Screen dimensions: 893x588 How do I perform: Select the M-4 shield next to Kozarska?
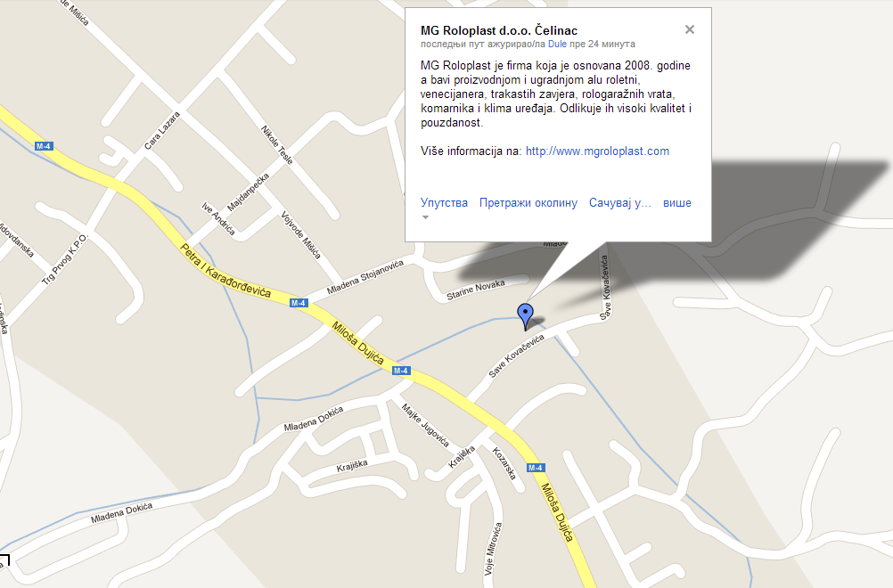tap(536, 468)
